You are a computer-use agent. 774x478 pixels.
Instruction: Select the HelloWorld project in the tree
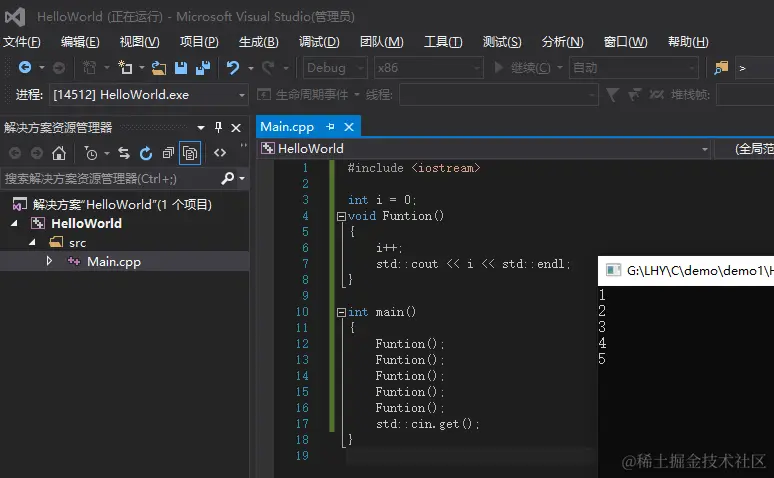(86, 223)
